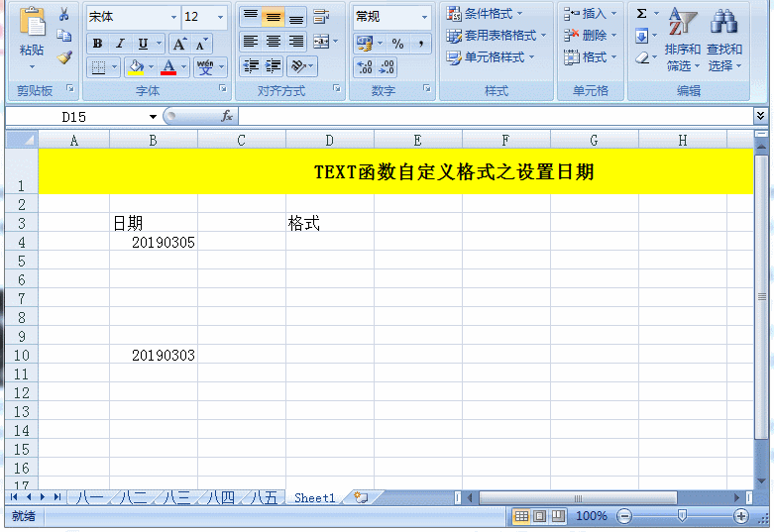
Task: Apply cell borders icon
Action: [98, 66]
